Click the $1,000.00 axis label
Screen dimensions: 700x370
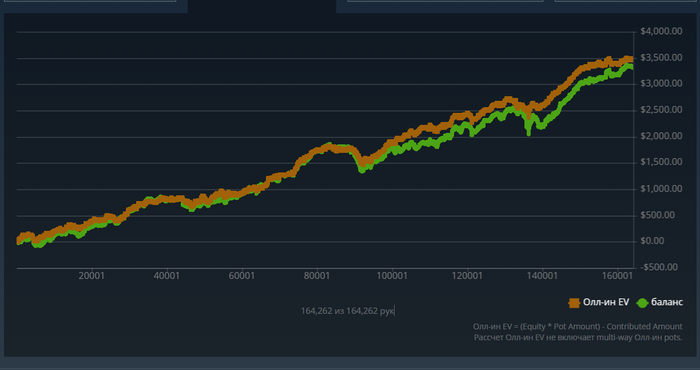pyautogui.click(x=661, y=189)
